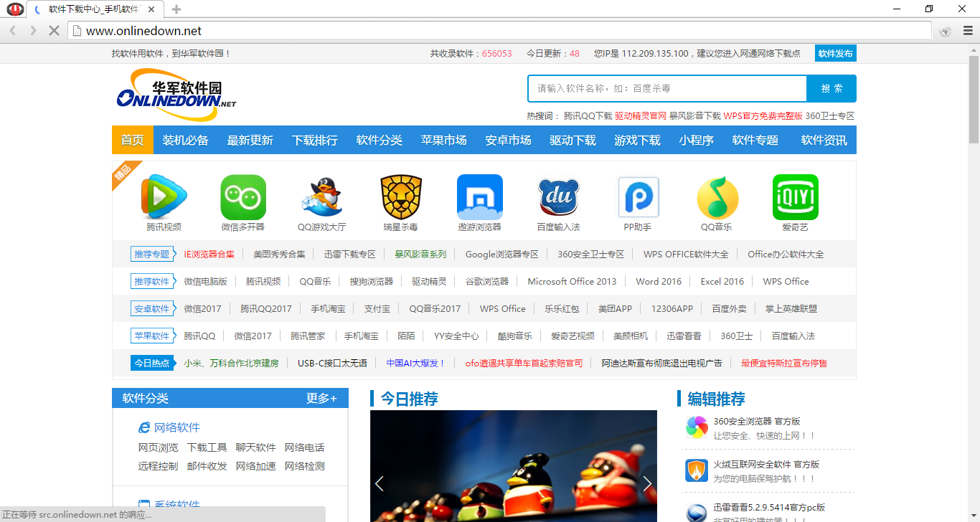Click the 360安全浏览器 colorful icon
Viewport: 980px width, 522px height.
(x=697, y=427)
